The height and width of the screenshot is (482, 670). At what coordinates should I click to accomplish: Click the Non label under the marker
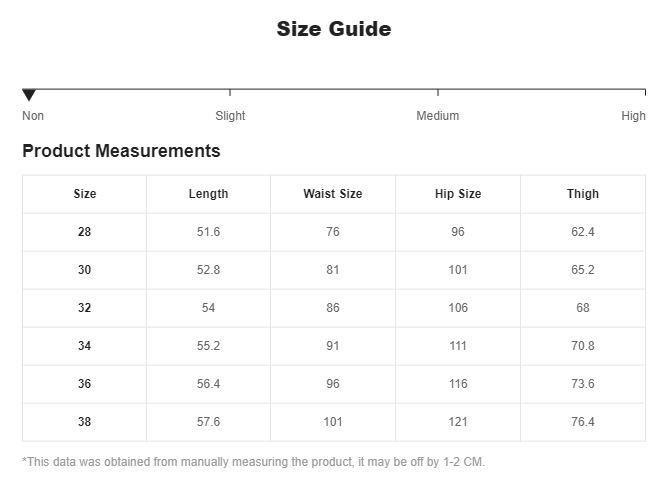coord(33,116)
